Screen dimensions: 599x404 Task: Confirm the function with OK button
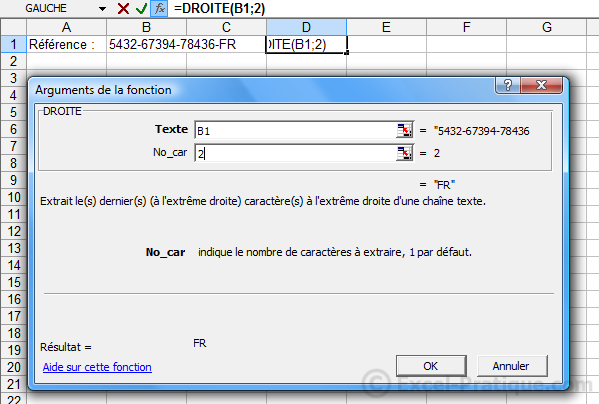431,366
